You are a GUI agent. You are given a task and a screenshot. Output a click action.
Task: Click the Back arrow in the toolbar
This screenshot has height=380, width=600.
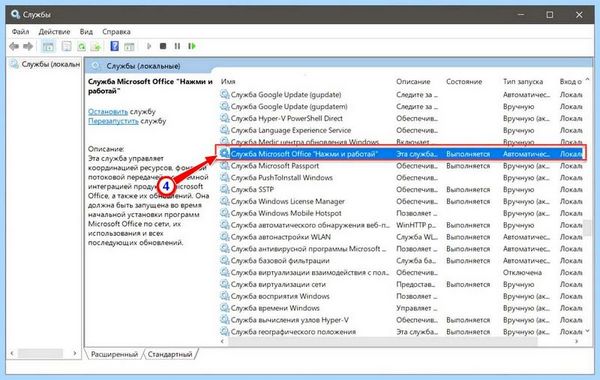click(x=14, y=46)
